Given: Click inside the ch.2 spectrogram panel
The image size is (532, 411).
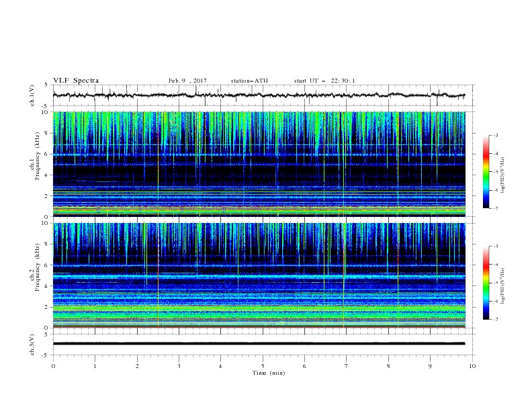Looking at the screenshot, I should pyautogui.click(x=259, y=275).
